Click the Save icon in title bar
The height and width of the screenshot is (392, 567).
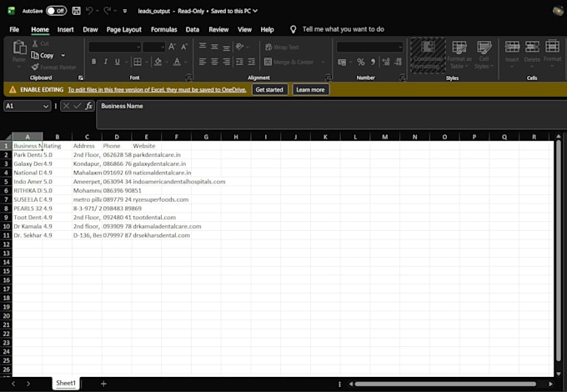coord(77,11)
